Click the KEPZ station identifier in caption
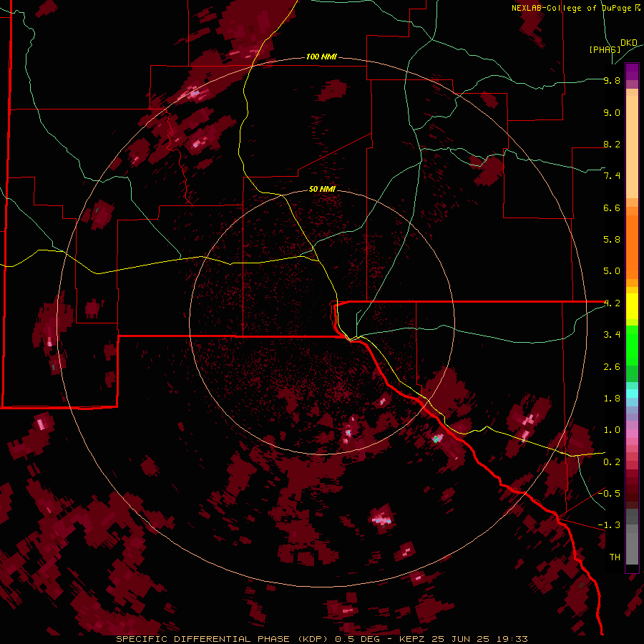Image resolution: width=644 pixels, height=644 pixels. [x=413, y=639]
